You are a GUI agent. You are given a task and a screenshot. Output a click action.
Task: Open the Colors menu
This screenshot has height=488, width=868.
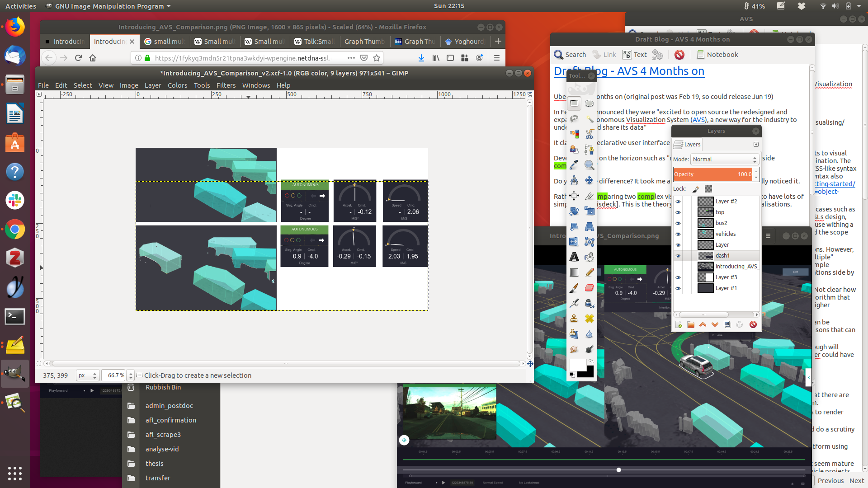(x=177, y=85)
